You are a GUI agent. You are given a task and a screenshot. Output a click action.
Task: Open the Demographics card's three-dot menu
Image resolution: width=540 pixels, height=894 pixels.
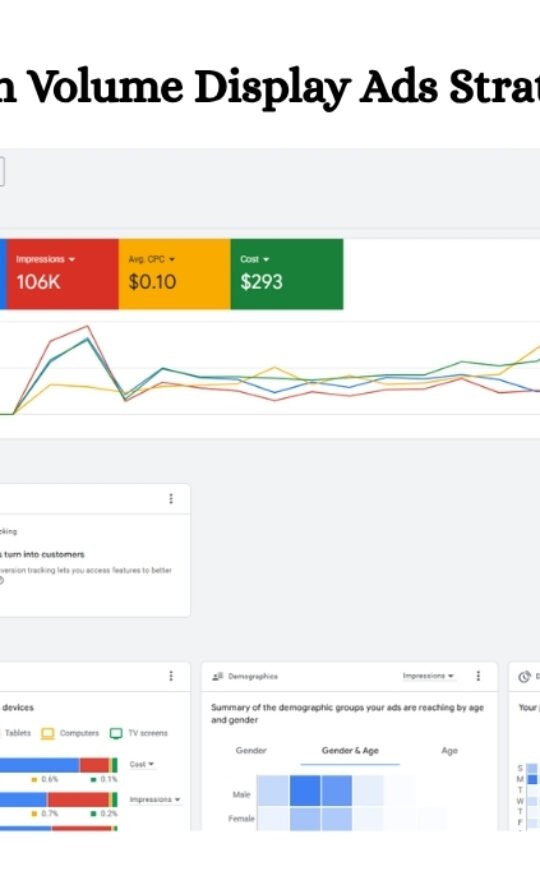[478, 676]
